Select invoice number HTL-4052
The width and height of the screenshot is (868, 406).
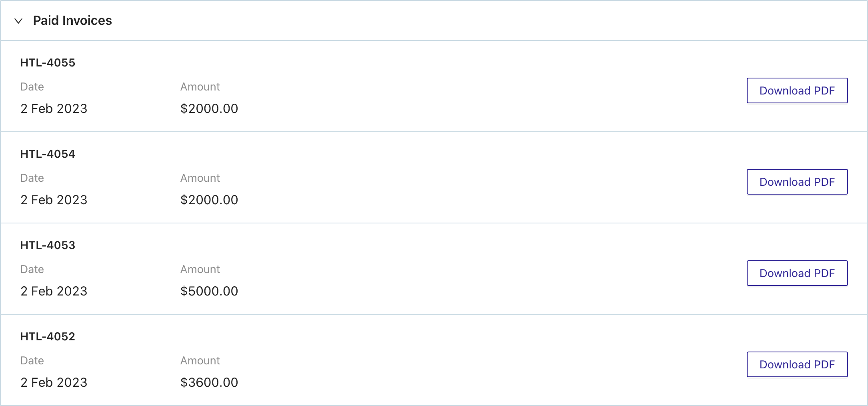(48, 337)
